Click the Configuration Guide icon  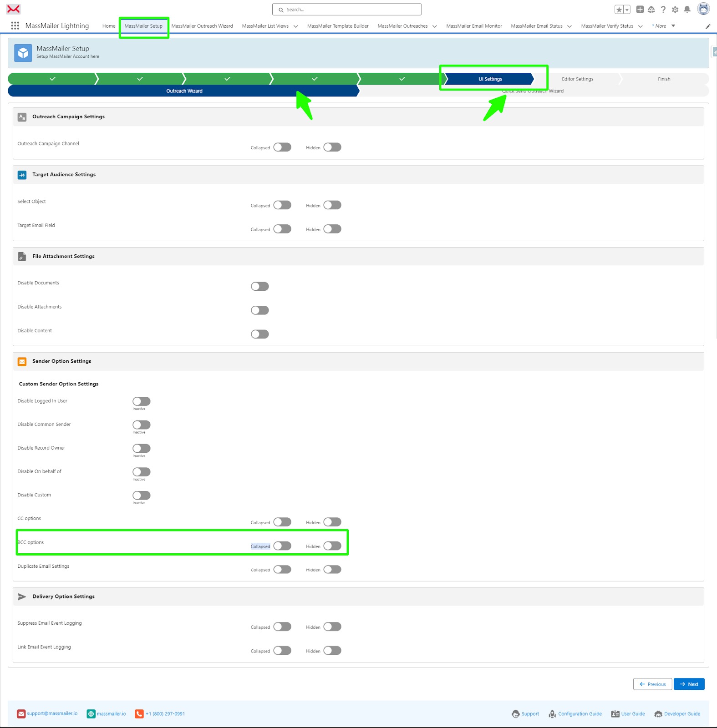coord(552,714)
